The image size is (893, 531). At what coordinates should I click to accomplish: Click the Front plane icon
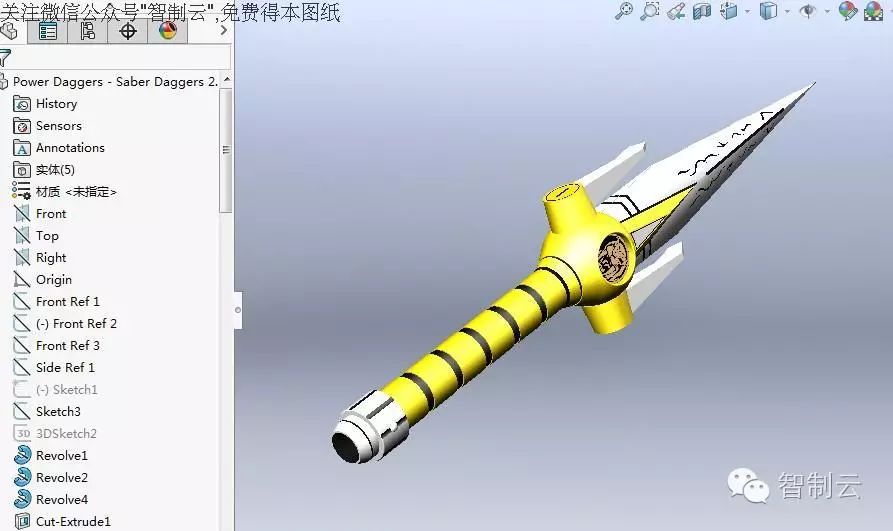22,214
